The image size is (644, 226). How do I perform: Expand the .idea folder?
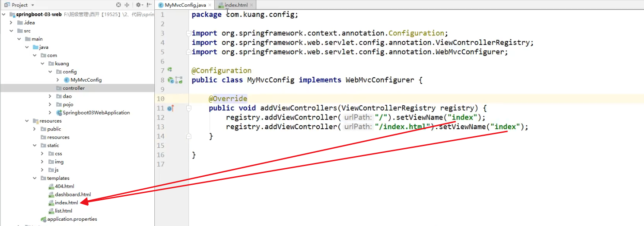[x=12, y=23]
